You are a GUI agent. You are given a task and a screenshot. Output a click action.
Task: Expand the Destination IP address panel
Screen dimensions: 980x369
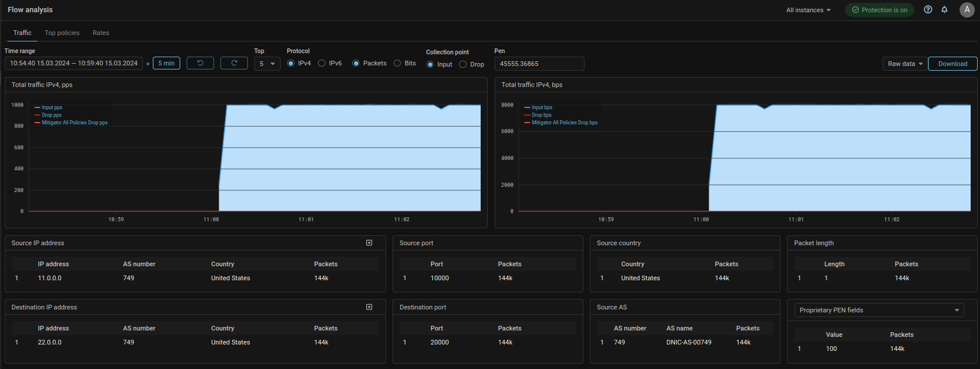[369, 307]
